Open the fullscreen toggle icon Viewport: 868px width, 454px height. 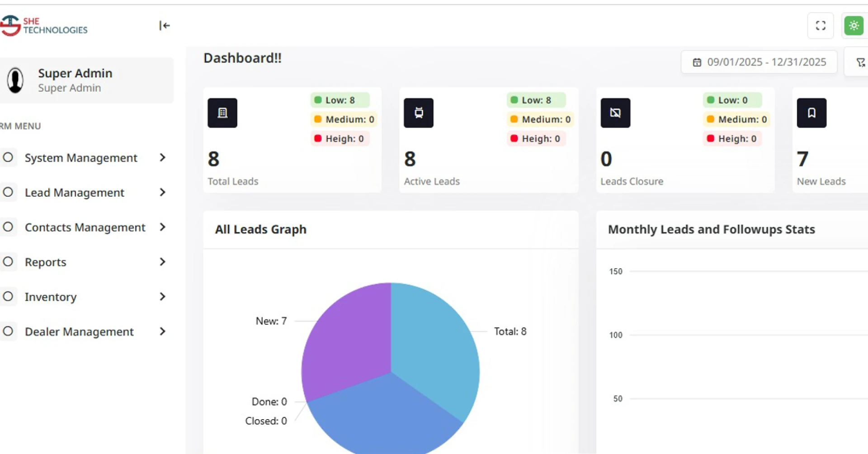(821, 25)
